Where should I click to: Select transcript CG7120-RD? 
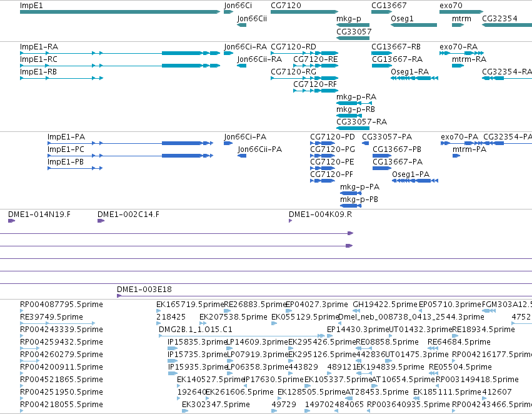(304, 53)
